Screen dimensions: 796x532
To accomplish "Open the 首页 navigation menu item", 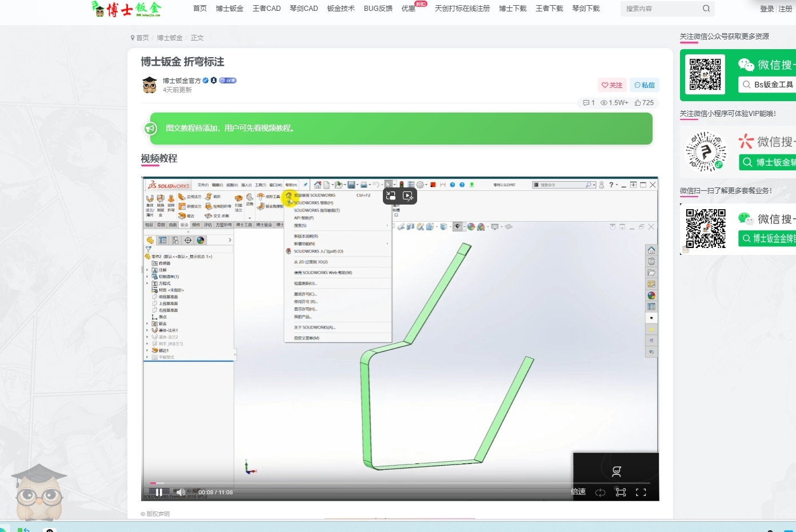I will tap(200, 9).
